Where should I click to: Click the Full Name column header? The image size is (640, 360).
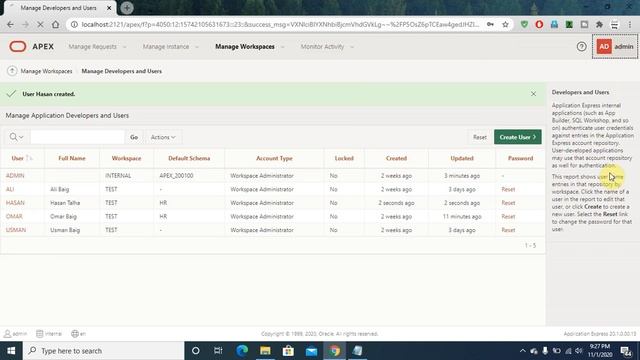click(x=72, y=158)
